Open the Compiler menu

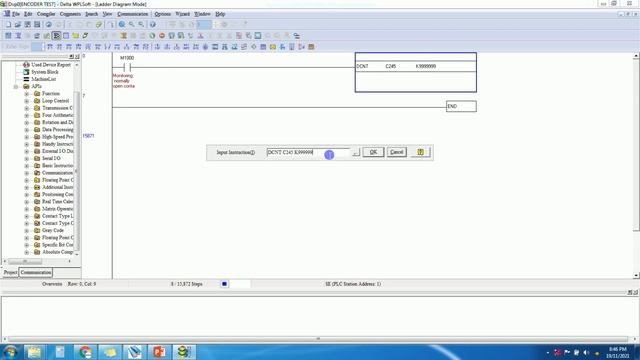[46, 14]
